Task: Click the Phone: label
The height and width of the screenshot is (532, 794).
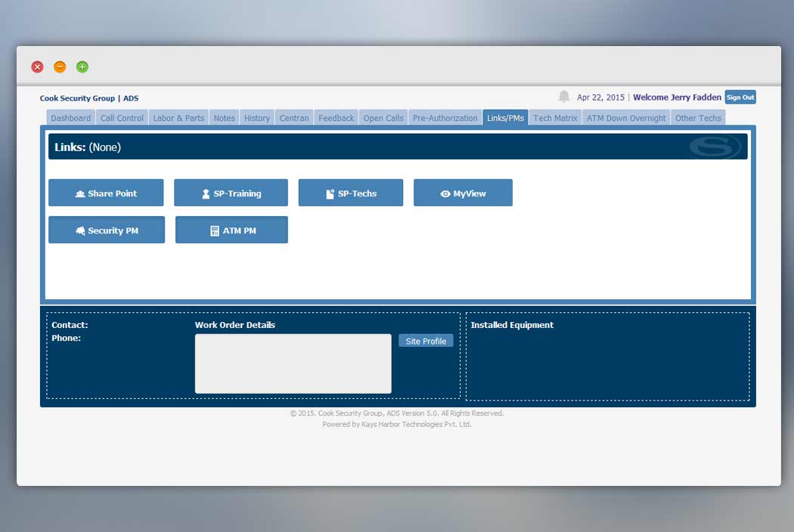Action: click(67, 338)
